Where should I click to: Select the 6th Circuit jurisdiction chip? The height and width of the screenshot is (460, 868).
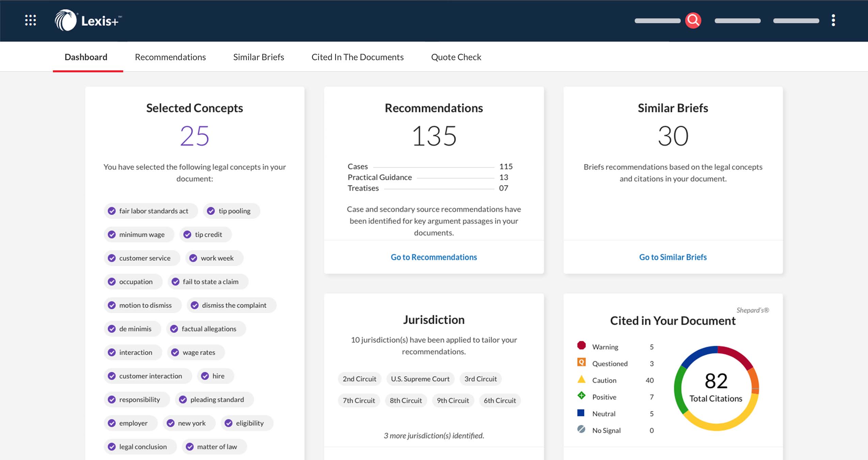click(x=500, y=400)
